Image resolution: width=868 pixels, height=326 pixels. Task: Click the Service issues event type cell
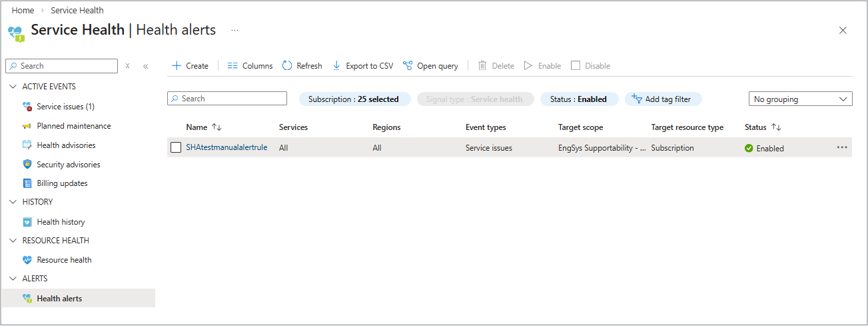coord(489,148)
